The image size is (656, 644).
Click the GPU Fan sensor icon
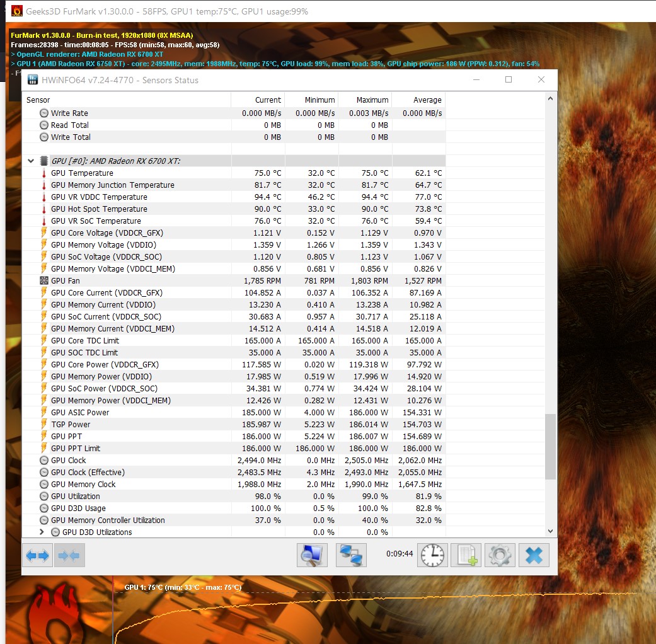pos(44,281)
